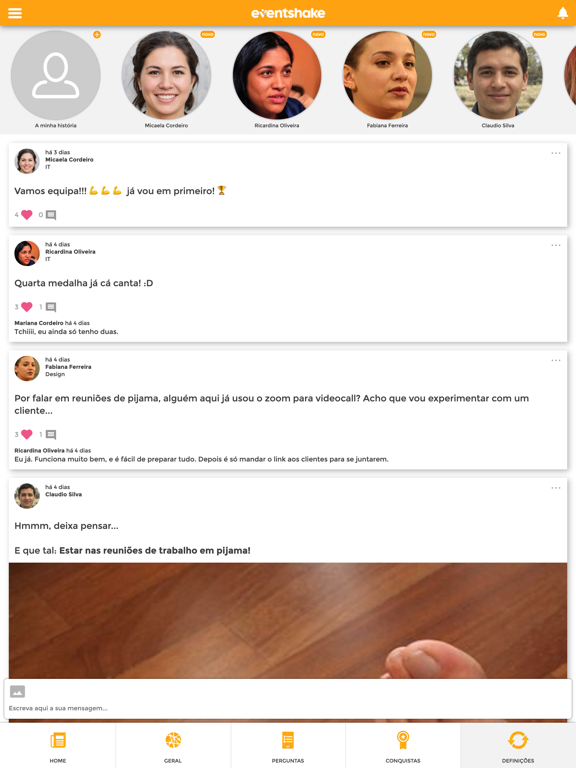Switch to the Geral tab

173,745
